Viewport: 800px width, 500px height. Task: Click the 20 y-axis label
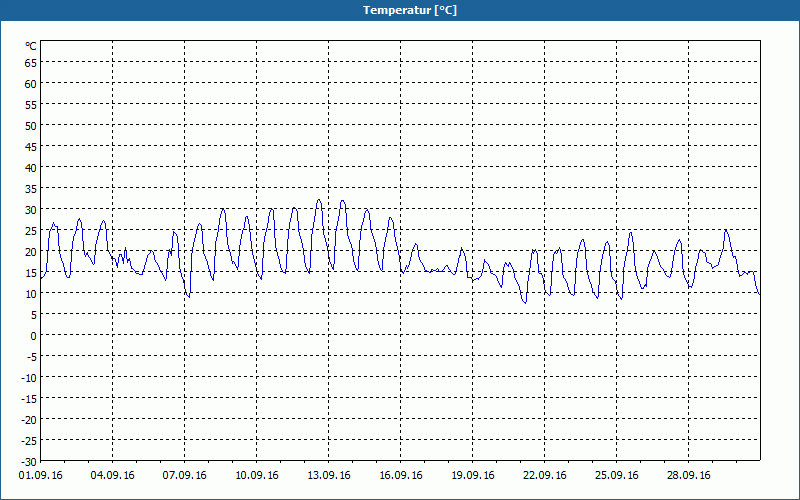click(31, 252)
